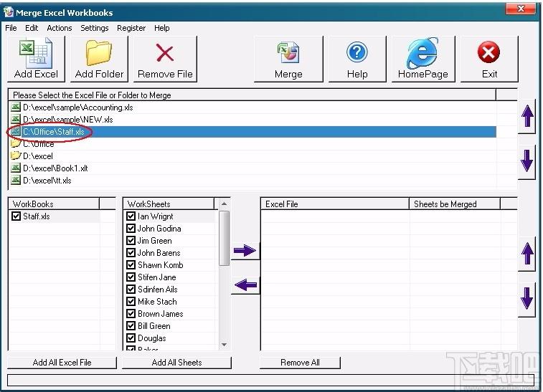Close the Merge Excel Workbooks window
The height and width of the screenshot is (392, 543).
click(521, 9)
